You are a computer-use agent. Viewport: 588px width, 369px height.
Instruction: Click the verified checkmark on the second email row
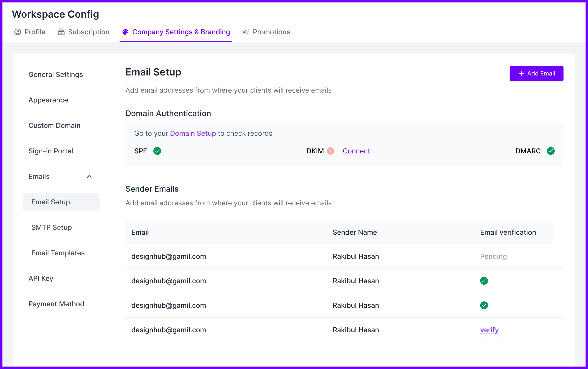pyautogui.click(x=484, y=281)
